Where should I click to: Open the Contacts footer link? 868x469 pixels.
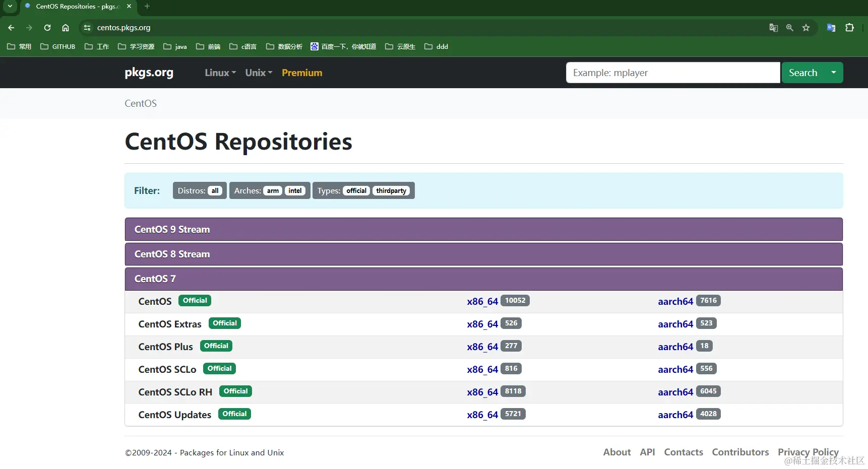[684, 452]
